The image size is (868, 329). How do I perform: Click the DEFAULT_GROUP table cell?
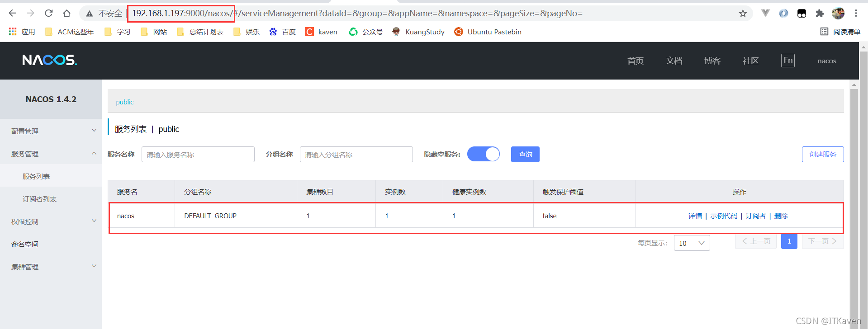(236, 216)
